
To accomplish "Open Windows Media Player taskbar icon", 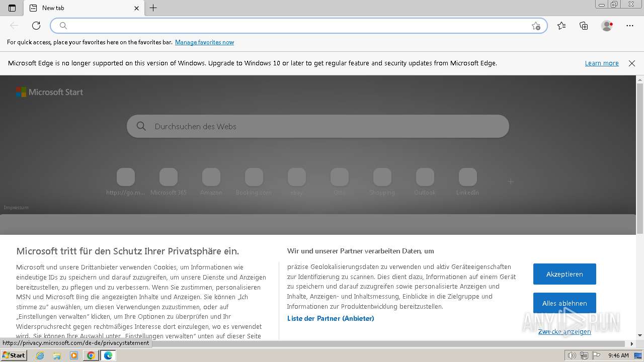I will (74, 355).
